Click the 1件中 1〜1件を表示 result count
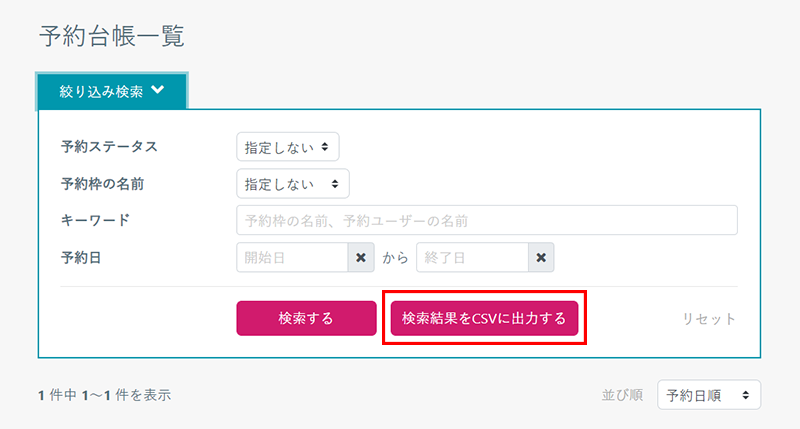Screen dimensions: 800x429 coord(104,395)
